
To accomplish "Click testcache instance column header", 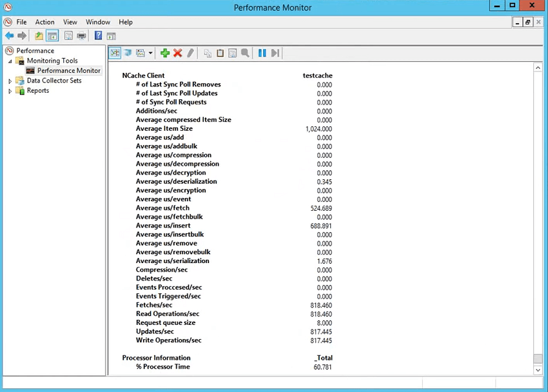I will coord(317,75).
